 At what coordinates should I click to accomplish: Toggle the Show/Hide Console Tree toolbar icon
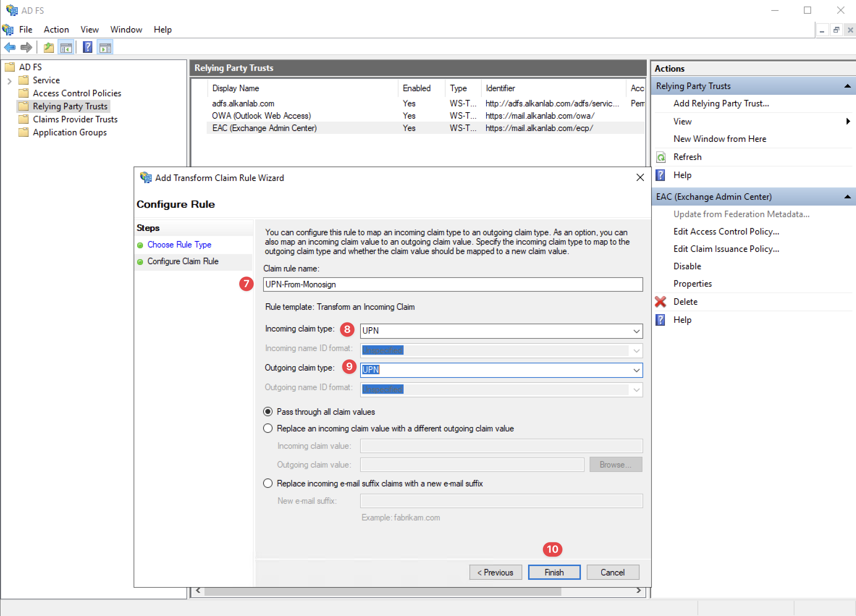[66, 47]
